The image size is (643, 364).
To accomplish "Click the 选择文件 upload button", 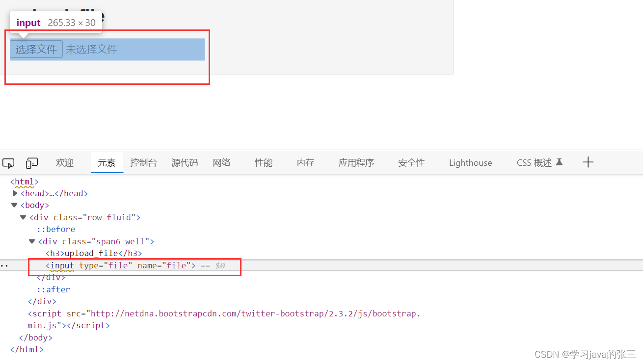I will point(36,49).
